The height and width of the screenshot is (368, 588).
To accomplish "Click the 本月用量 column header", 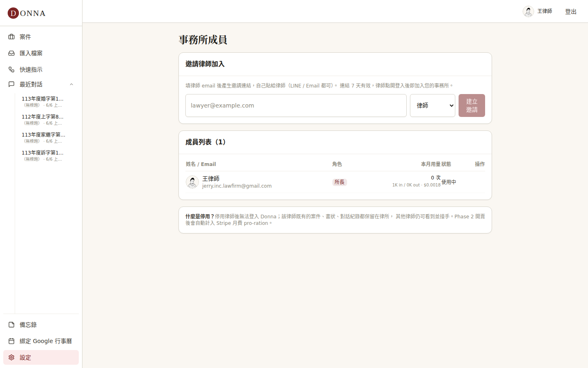I will coord(430,164).
